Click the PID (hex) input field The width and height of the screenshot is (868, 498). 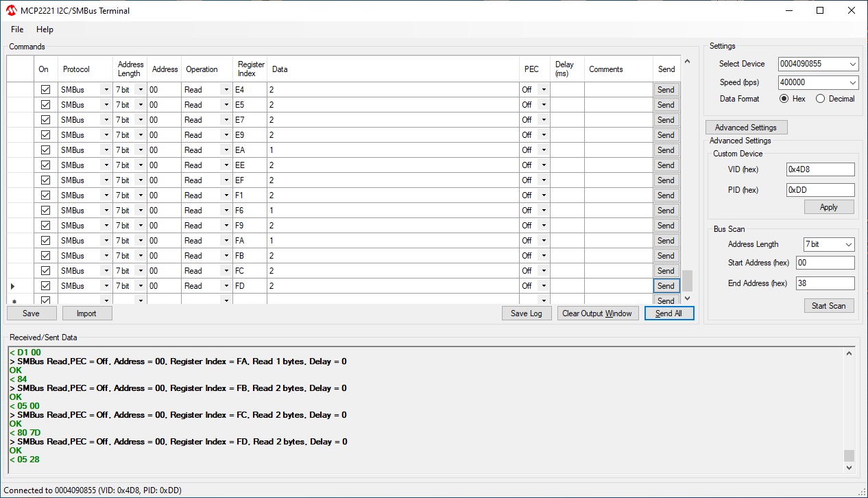821,190
